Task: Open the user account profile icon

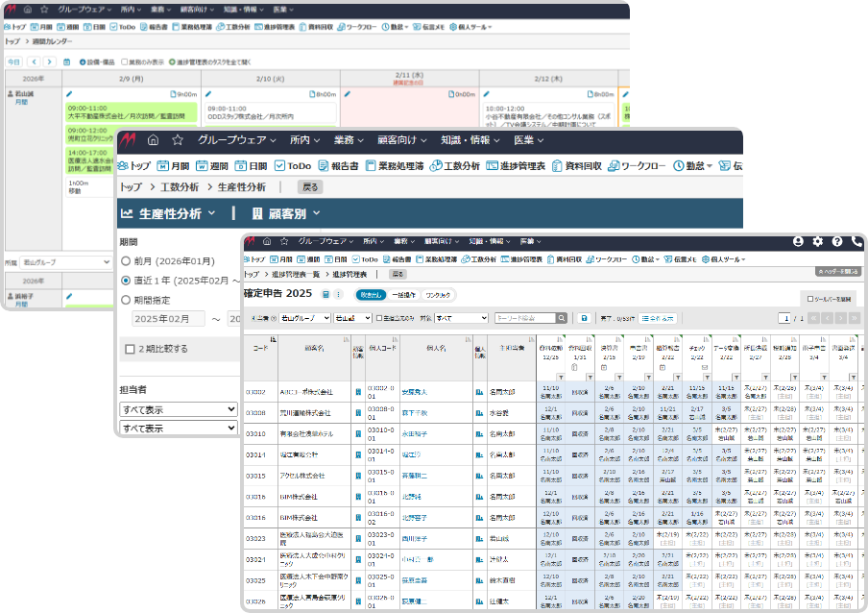Action: point(798,241)
